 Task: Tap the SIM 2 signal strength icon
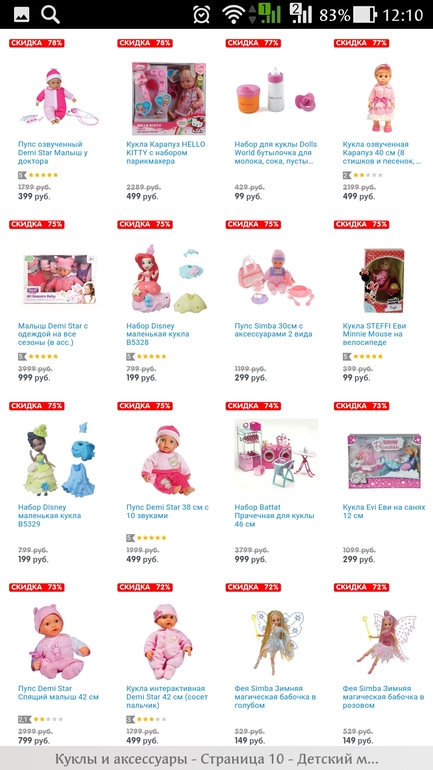301,14
